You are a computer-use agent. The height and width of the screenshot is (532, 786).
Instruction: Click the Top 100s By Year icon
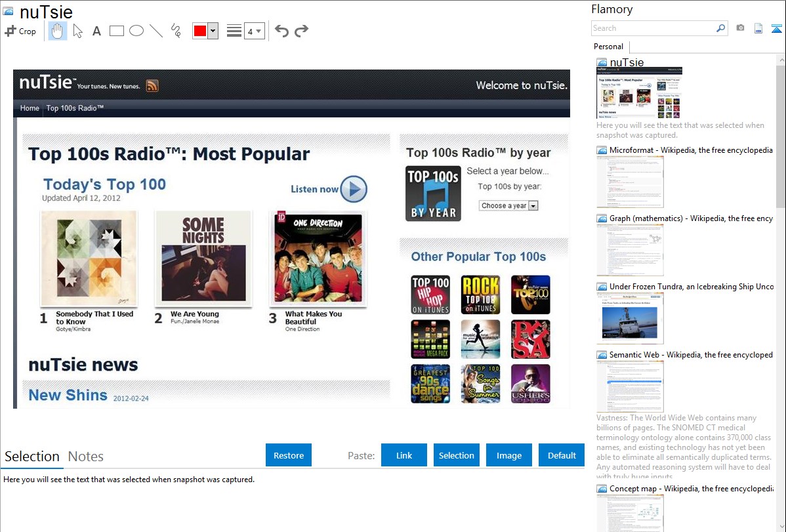pyautogui.click(x=433, y=194)
